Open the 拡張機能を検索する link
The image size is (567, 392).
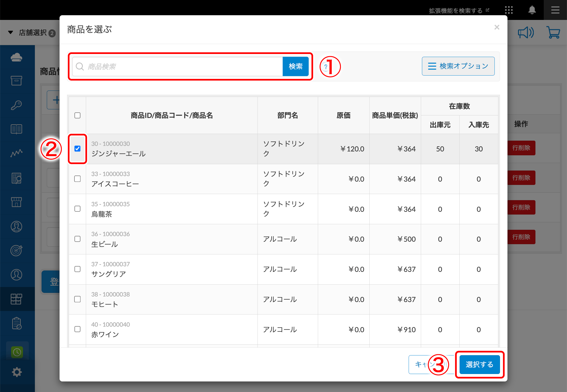459,11
